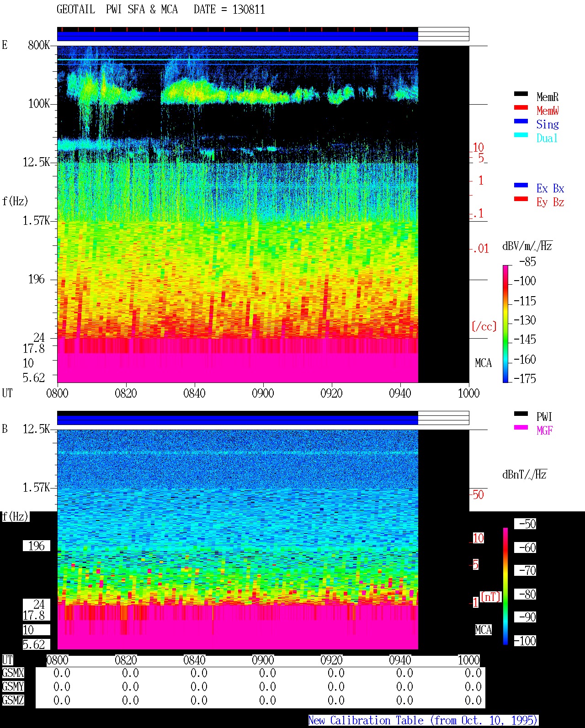Click the -80 value on the B color scale
The height and width of the screenshot is (728, 585).
[x=525, y=594]
